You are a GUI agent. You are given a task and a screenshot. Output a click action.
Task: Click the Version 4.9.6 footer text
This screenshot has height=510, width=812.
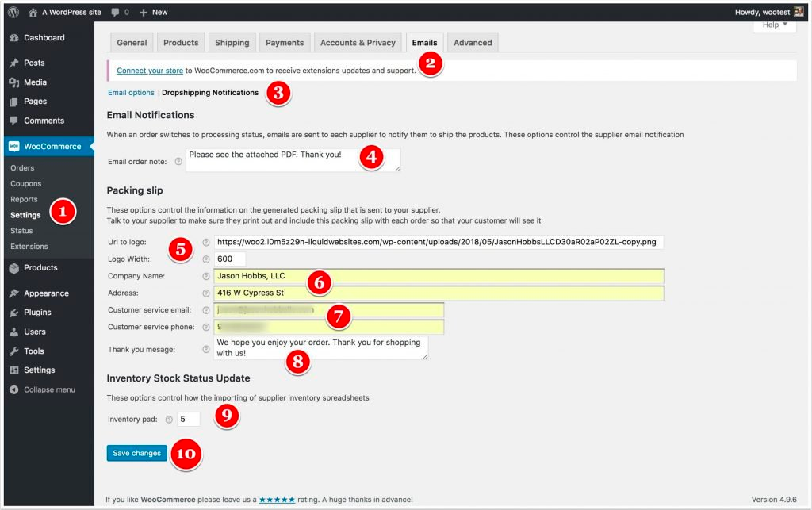click(774, 500)
